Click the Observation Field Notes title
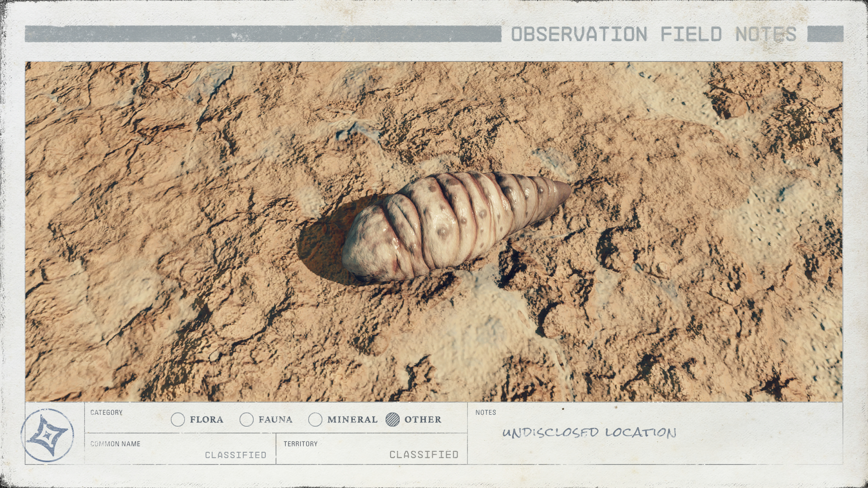 tap(654, 34)
